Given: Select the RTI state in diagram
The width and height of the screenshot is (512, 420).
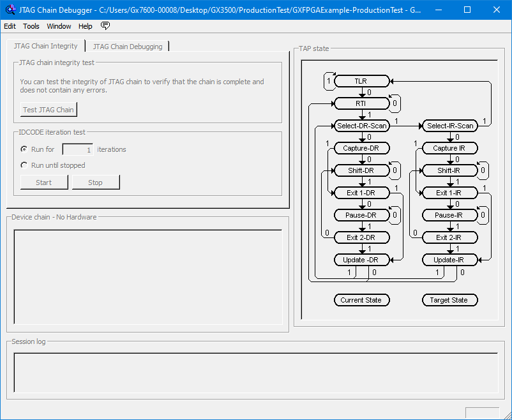Looking at the screenshot, I should [361, 103].
